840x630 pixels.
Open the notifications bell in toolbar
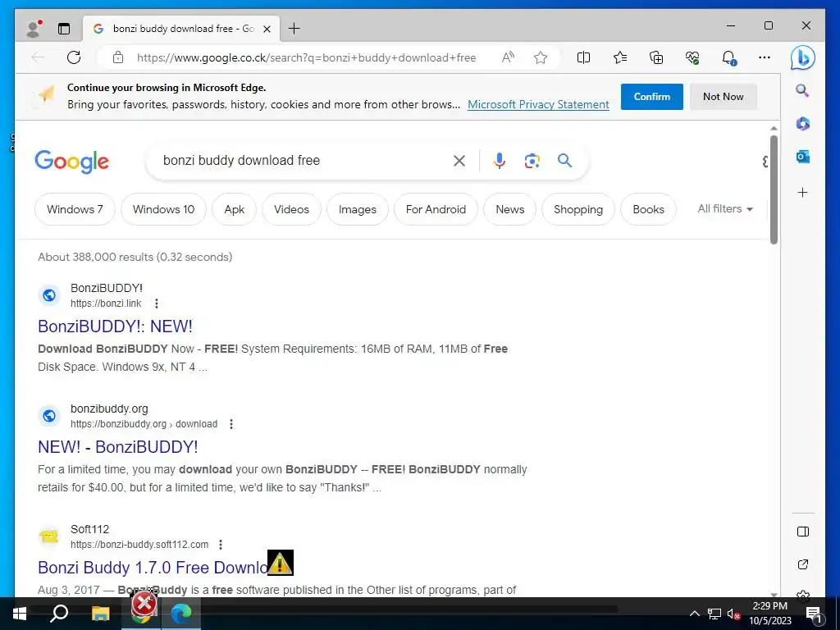tap(728, 57)
